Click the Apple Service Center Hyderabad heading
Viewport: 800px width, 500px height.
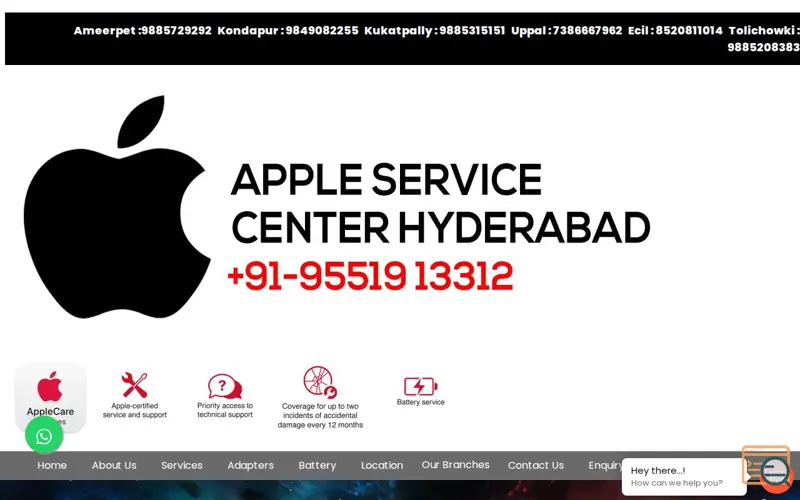(x=441, y=203)
